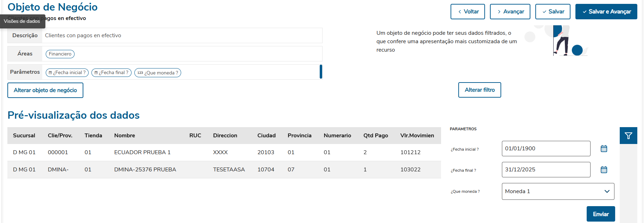644x223 pixels.
Task: Click Salvar e Avançar
Action: 606,12
